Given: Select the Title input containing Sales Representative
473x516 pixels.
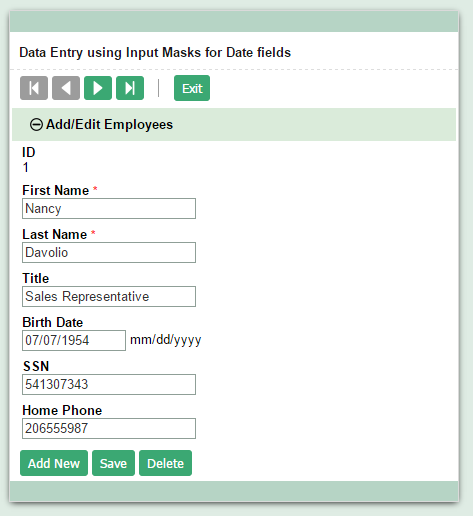Looking at the screenshot, I should click(109, 297).
